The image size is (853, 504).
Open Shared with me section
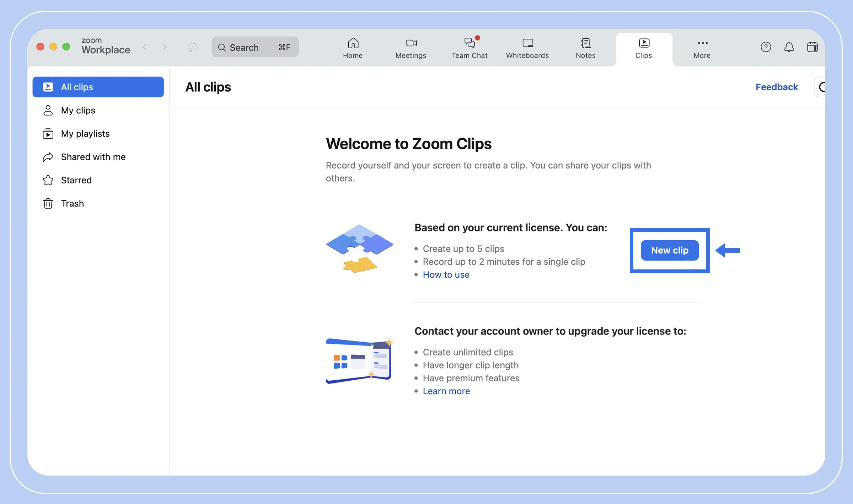coord(98,157)
